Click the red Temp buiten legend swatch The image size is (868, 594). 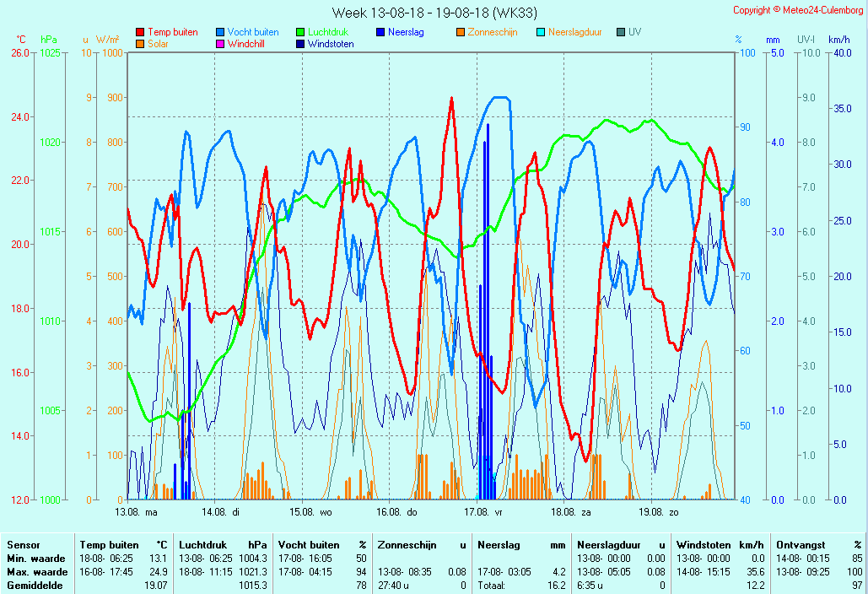click(x=140, y=32)
